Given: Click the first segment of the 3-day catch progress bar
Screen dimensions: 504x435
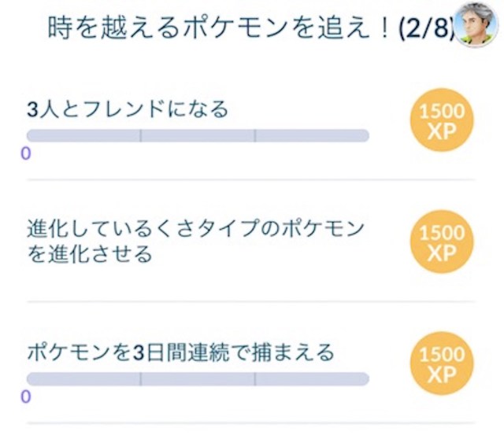Looking at the screenshot, I should [83, 378].
